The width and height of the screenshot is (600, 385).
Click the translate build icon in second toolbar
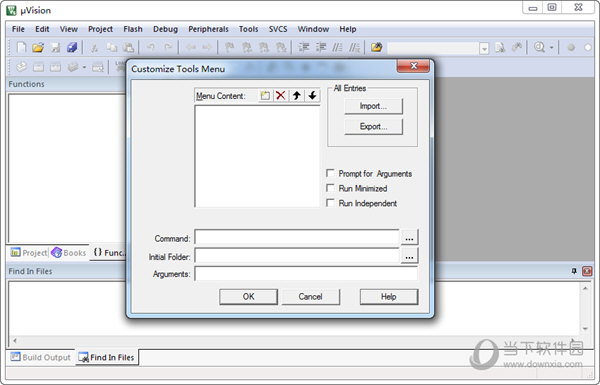(21, 67)
